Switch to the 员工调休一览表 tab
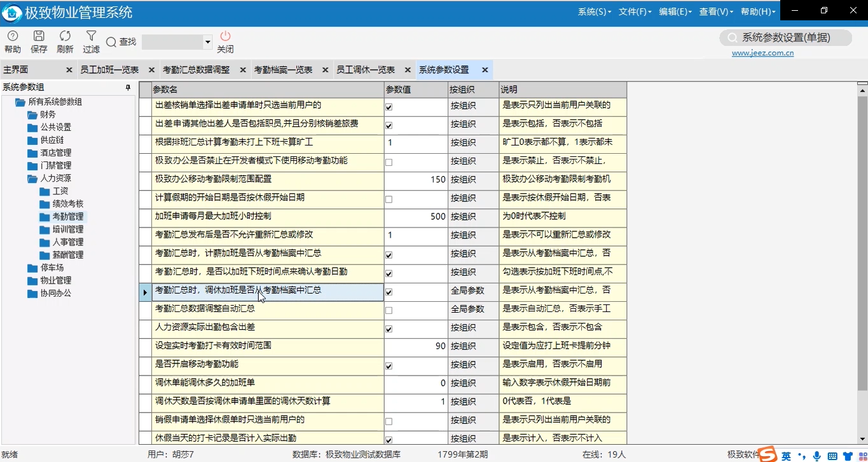 coord(366,70)
